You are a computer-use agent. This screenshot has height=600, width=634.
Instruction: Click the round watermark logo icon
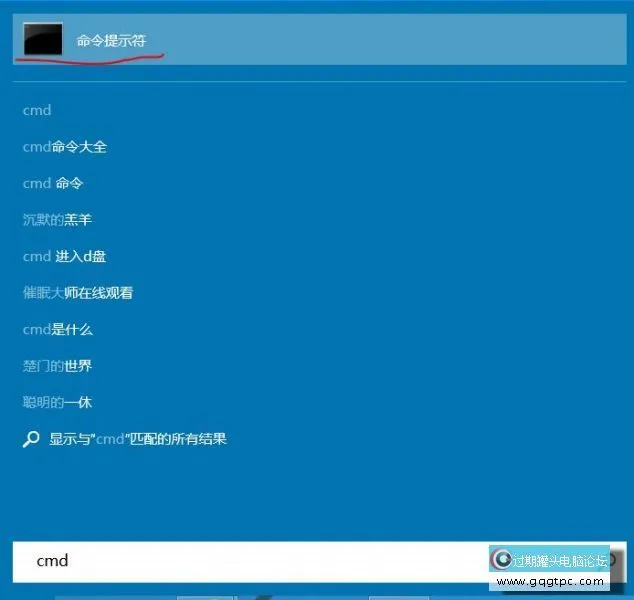tap(501, 560)
